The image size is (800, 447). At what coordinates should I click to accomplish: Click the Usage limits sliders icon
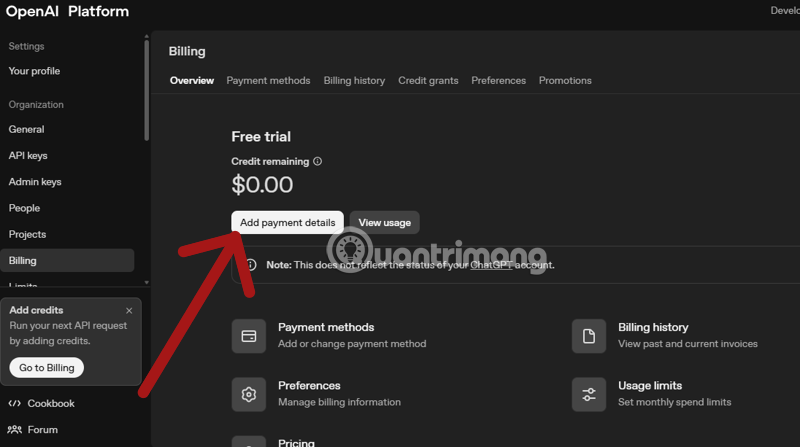click(589, 394)
